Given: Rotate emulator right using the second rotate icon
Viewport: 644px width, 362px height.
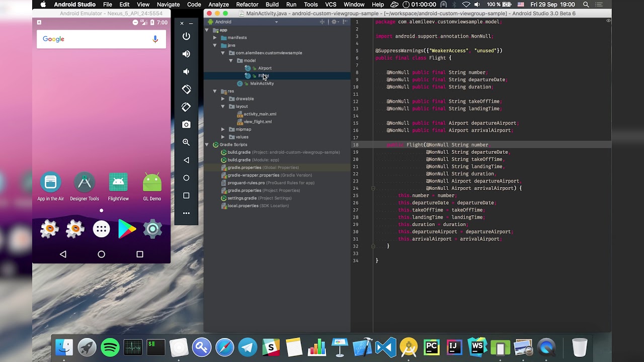Looking at the screenshot, I should pyautogui.click(x=186, y=107).
